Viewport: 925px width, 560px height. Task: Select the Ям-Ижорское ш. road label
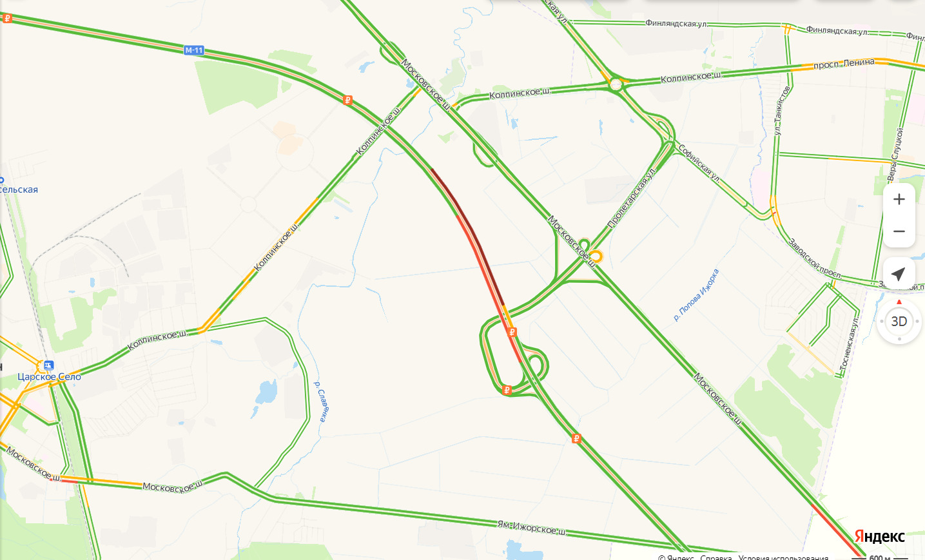point(532,528)
